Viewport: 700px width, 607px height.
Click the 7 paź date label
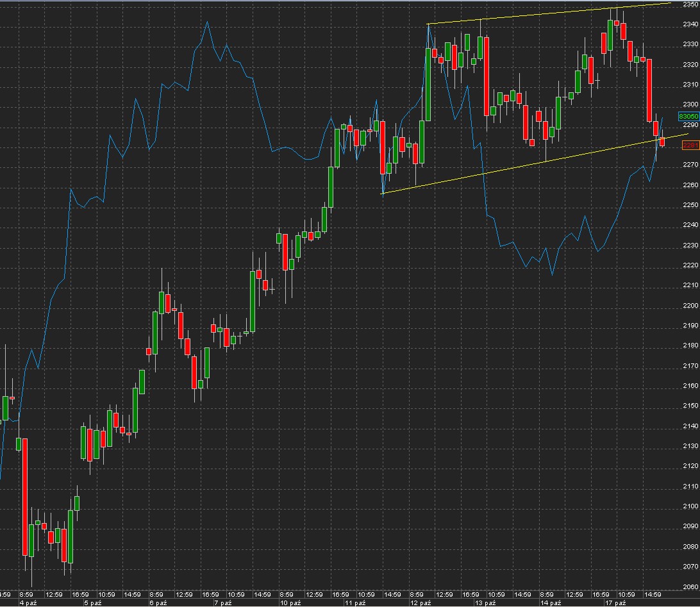click(x=223, y=603)
